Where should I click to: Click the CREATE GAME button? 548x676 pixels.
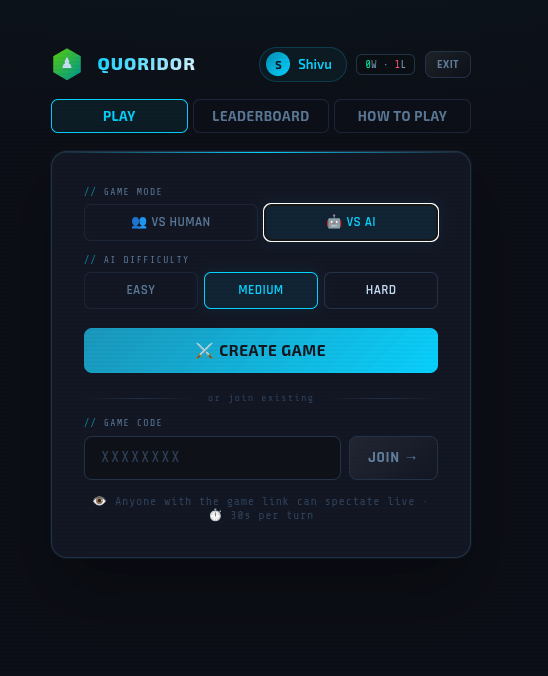pyautogui.click(x=261, y=351)
